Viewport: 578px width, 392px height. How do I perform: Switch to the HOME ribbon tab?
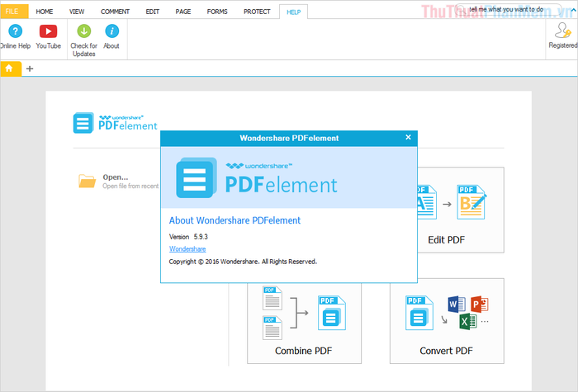coord(45,12)
